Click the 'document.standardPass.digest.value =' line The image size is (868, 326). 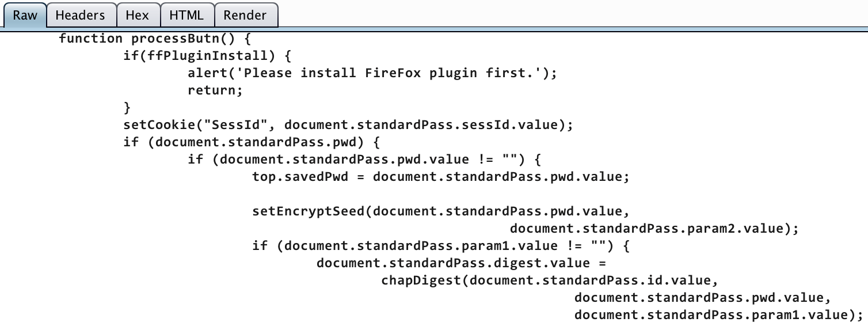[462, 263]
